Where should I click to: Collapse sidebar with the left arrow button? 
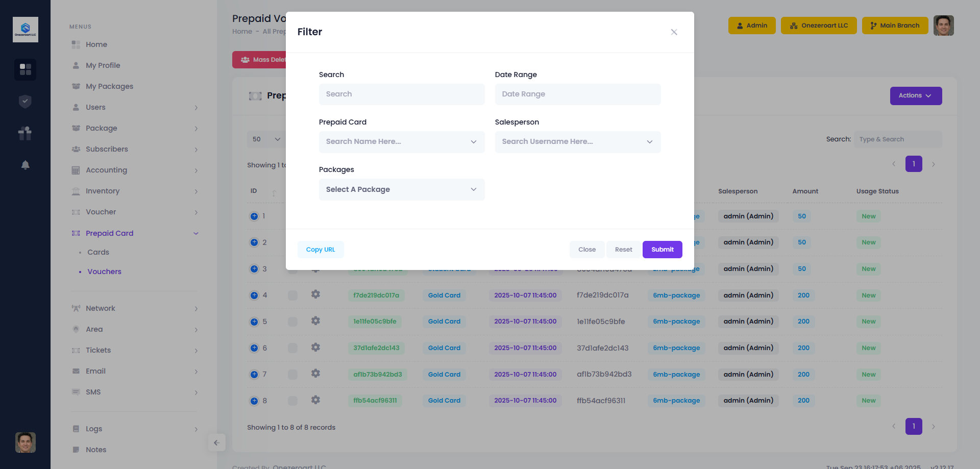pos(216,442)
